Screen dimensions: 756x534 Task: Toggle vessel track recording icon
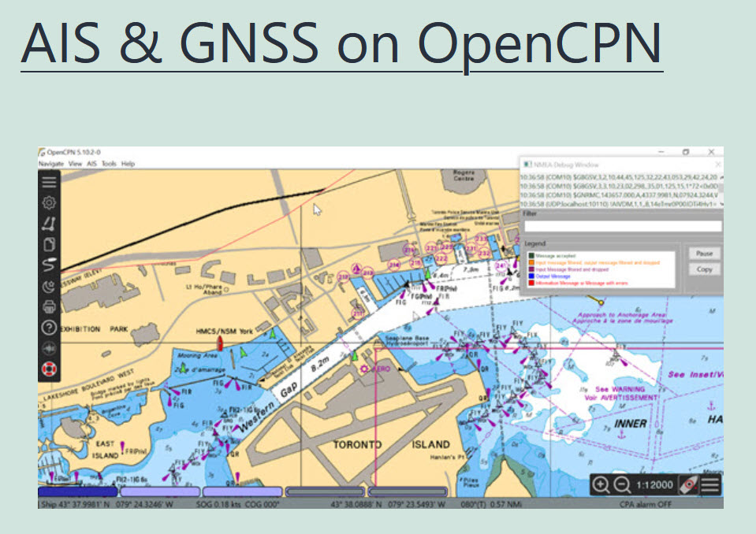pyautogui.click(x=49, y=265)
